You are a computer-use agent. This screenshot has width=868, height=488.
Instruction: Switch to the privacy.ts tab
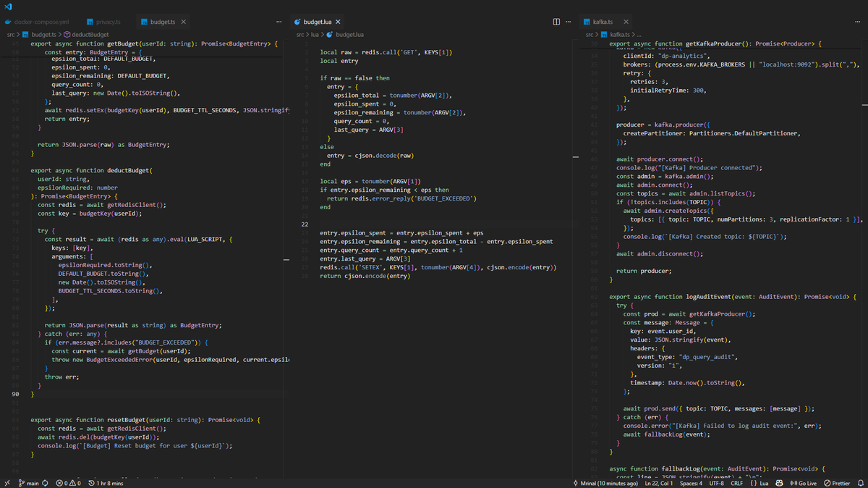pyautogui.click(x=104, y=22)
